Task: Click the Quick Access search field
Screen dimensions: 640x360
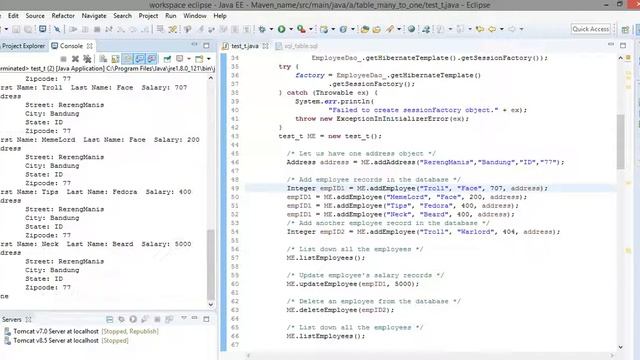Action: coord(591,29)
